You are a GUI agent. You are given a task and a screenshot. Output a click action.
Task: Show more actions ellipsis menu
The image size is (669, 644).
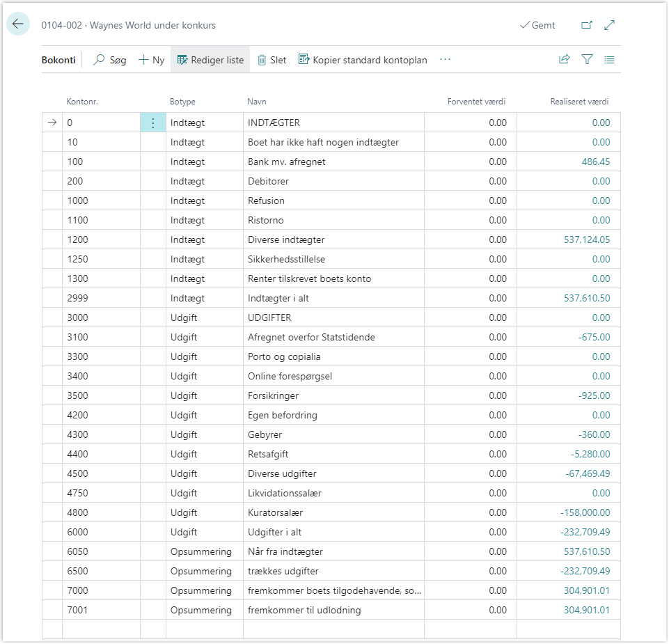tap(446, 60)
